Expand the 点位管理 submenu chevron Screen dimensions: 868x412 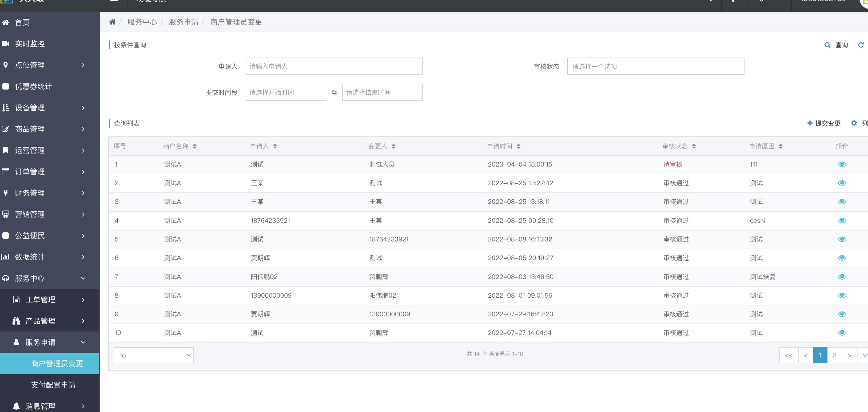point(83,65)
